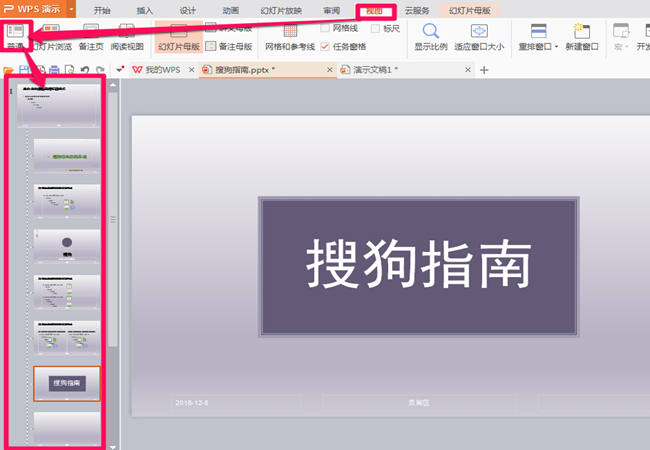Open Grid and Guides (网格和参考线)

(290, 36)
